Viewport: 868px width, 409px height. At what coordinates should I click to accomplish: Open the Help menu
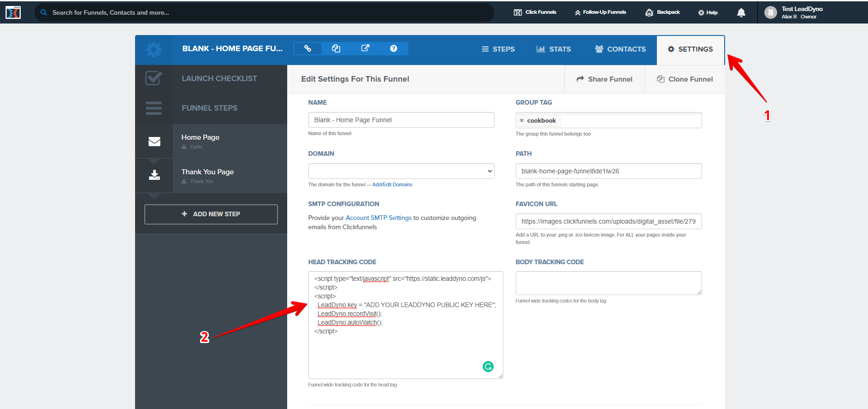(708, 12)
